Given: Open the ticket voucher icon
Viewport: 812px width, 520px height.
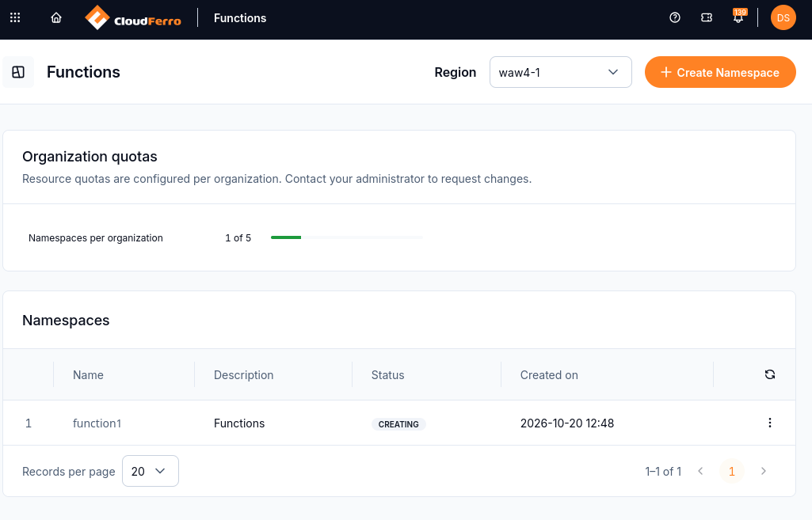Looking at the screenshot, I should click(707, 17).
